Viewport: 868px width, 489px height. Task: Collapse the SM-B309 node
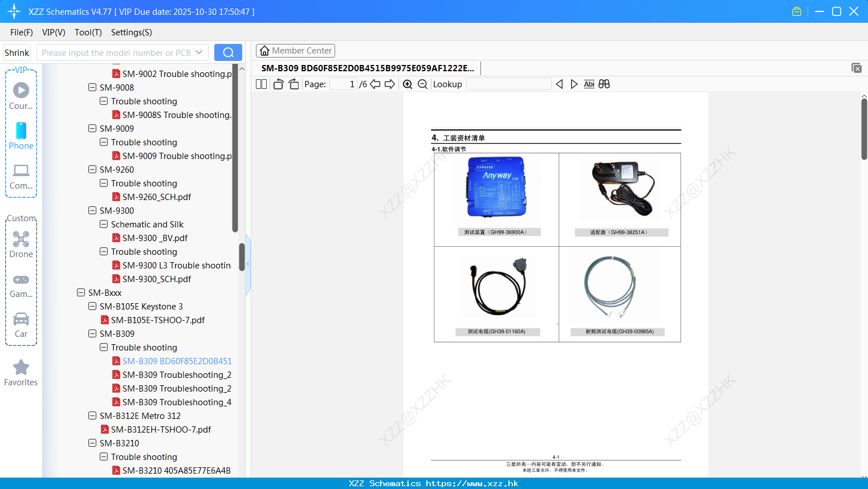point(92,333)
